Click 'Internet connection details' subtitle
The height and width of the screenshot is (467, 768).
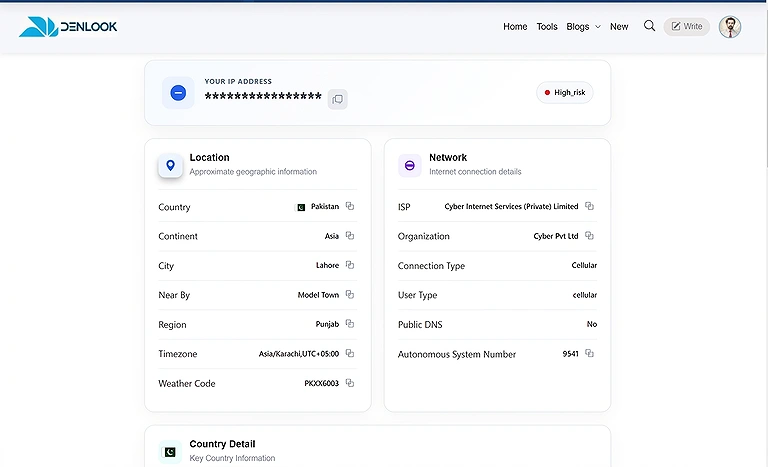coord(475,172)
